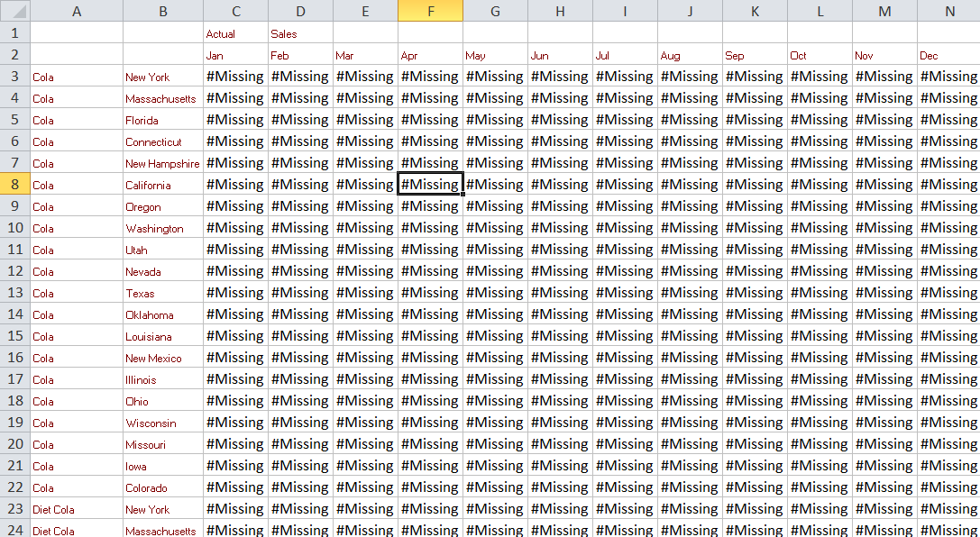The height and width of the screenshot is (537, 980).
Task: Select the 'Missouri' cell
Action: (163, 444)
